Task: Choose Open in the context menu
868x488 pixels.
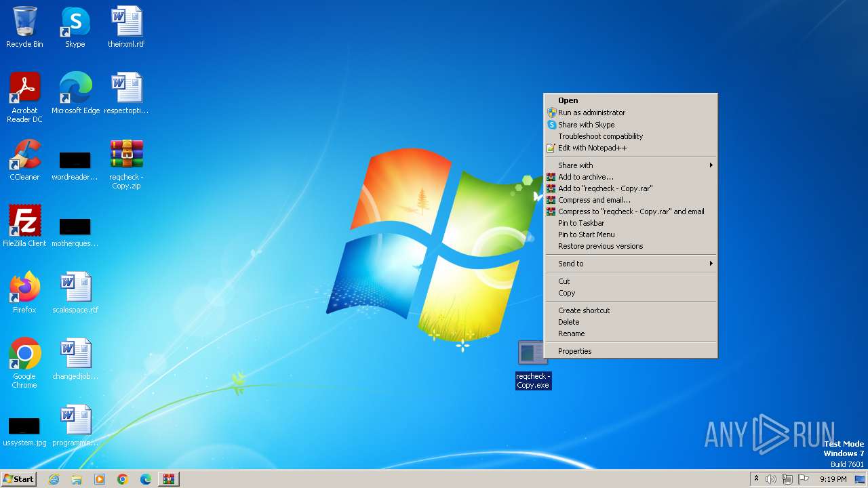Action: (x=631, y=100)
